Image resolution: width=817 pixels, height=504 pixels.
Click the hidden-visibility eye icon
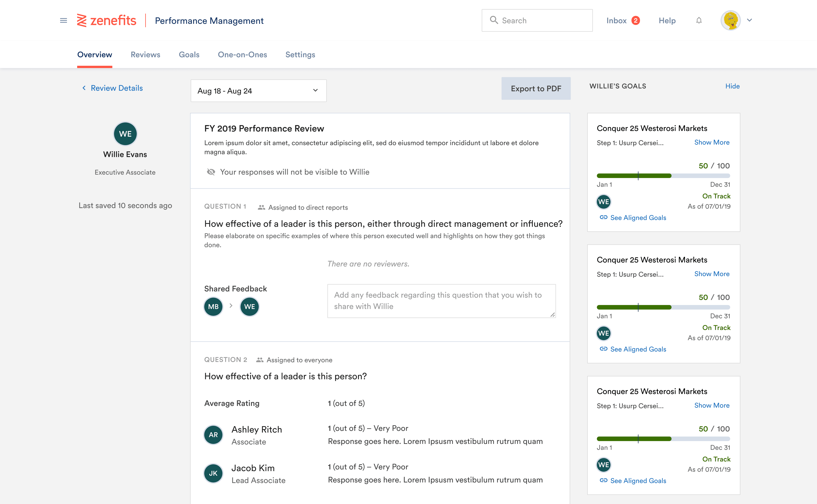coord(211,172)
